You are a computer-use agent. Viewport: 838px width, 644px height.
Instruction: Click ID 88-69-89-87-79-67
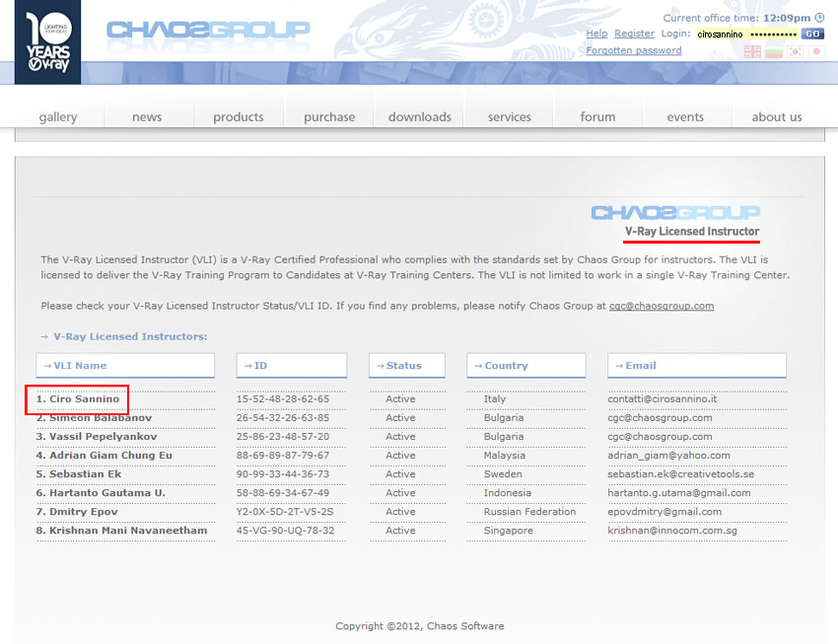pos(283,455)
